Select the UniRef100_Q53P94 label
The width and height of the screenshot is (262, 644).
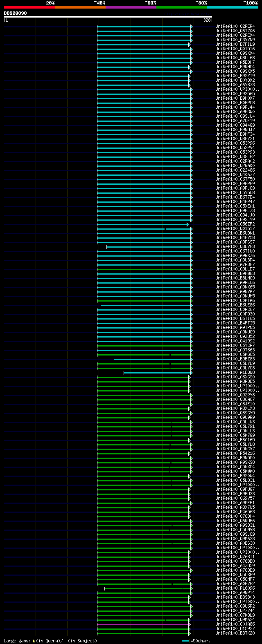pos(235,148)
